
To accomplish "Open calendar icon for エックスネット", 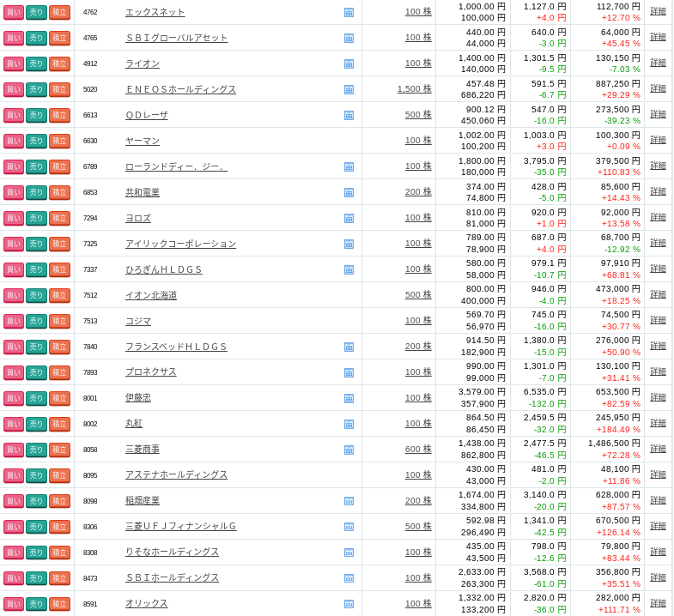I will click(x=349, y=13).
